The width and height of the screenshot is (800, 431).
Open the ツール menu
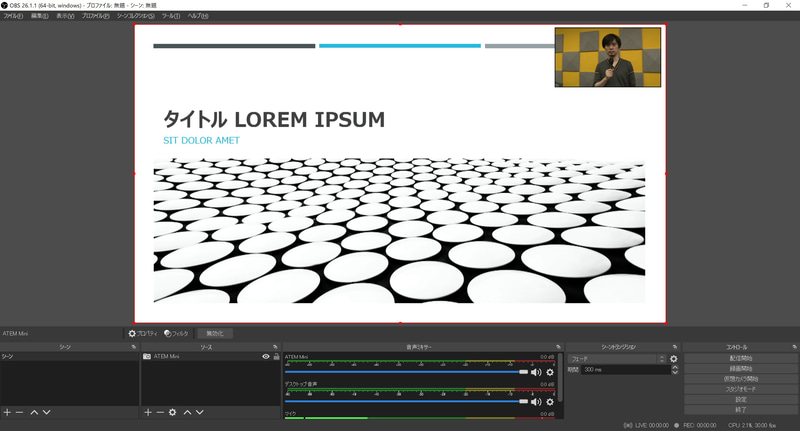tap(171, 16)
